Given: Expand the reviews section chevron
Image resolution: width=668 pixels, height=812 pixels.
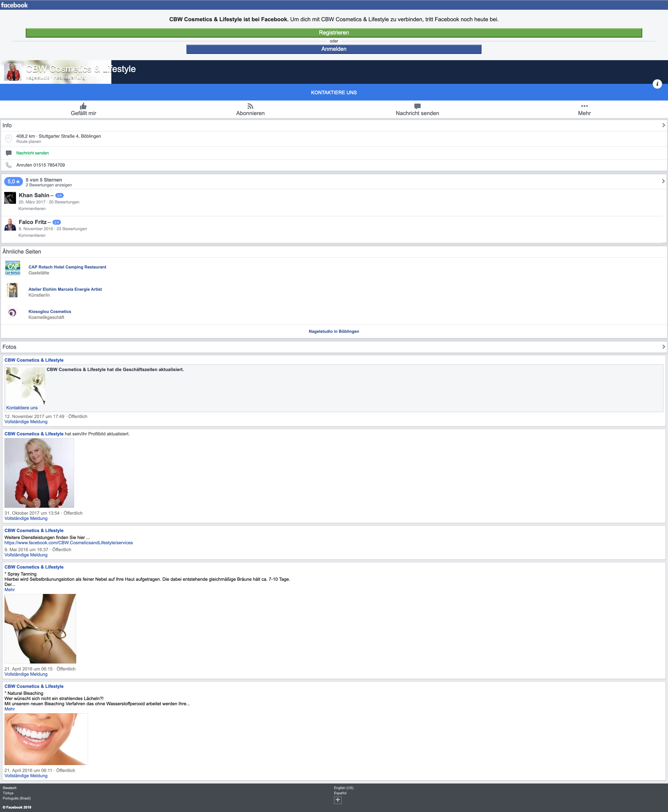Looking at the screenshot, I should [663, 181].
